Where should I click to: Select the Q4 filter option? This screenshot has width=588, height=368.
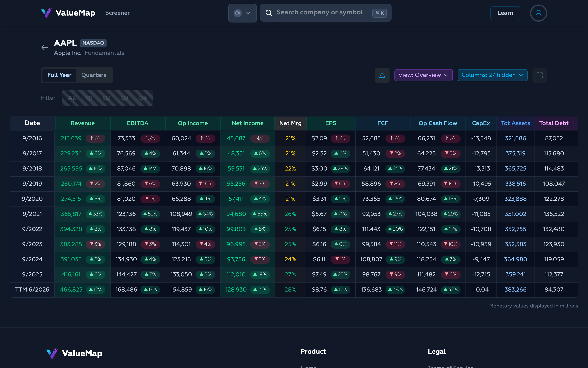point(142,98)
